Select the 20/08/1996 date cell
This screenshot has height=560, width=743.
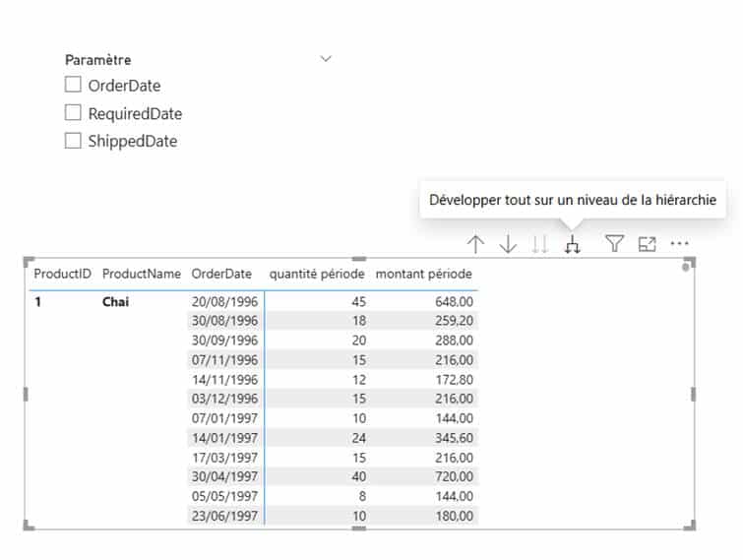pos(224,302)
